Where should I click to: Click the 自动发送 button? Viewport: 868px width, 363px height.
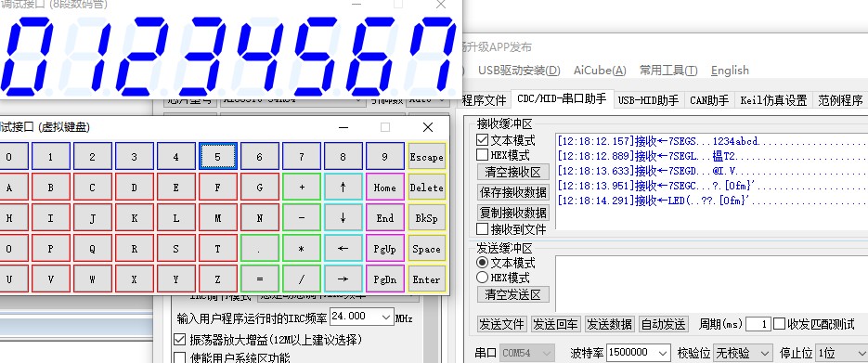coord(663,324)
